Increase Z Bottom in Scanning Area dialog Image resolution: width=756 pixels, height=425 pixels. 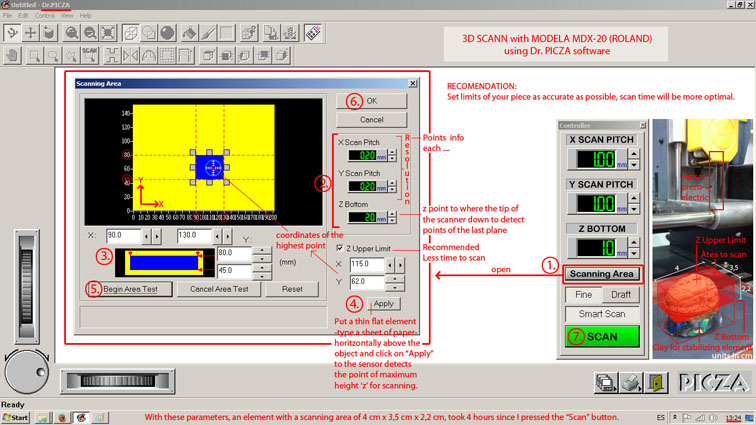point(392,214)
